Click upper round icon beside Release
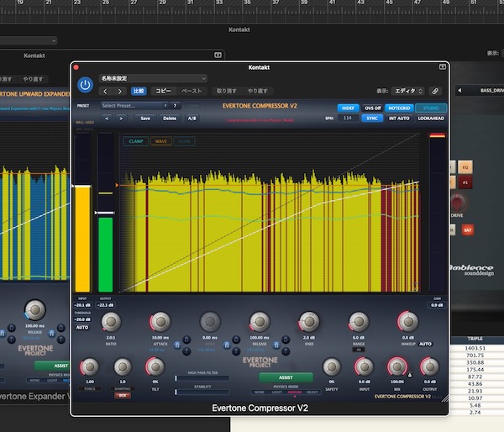 286,340
